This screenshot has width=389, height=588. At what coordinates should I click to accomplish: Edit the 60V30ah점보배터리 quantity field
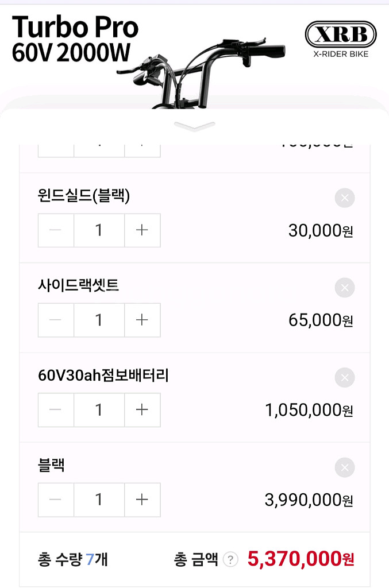point(99,410)
